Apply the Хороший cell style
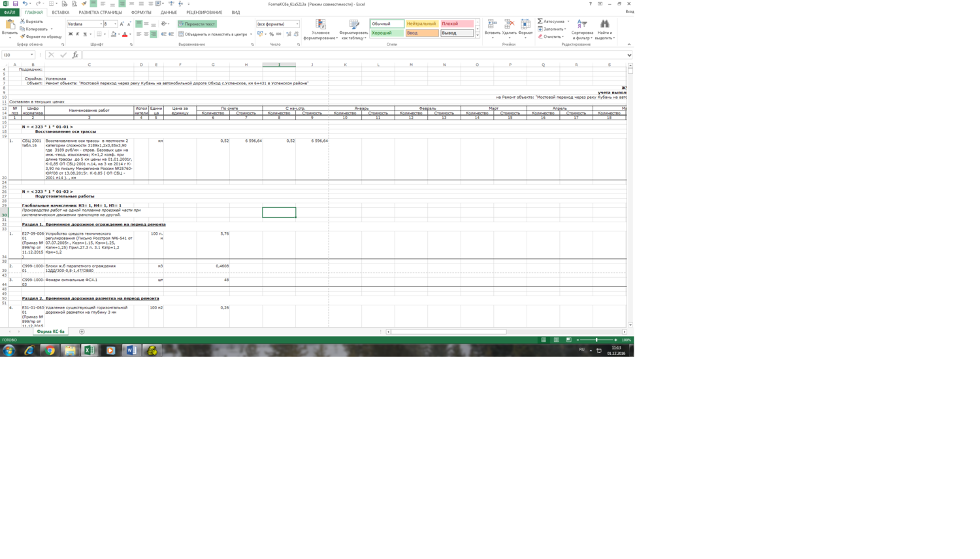Viewport: 980px width, 559px height. click(387, 33)
